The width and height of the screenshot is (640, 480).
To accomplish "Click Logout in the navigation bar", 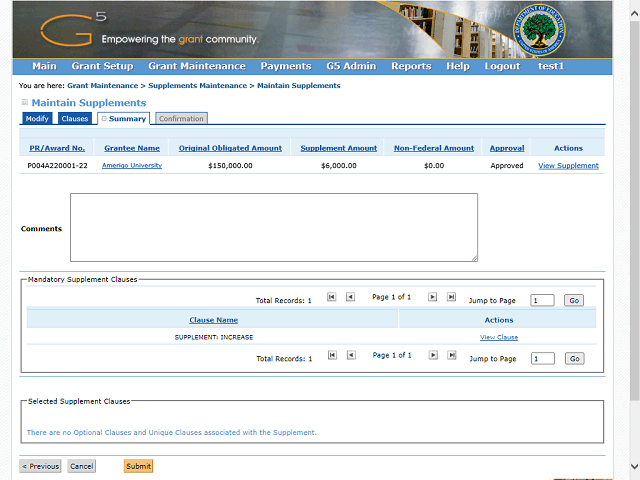I will (502, 66).
